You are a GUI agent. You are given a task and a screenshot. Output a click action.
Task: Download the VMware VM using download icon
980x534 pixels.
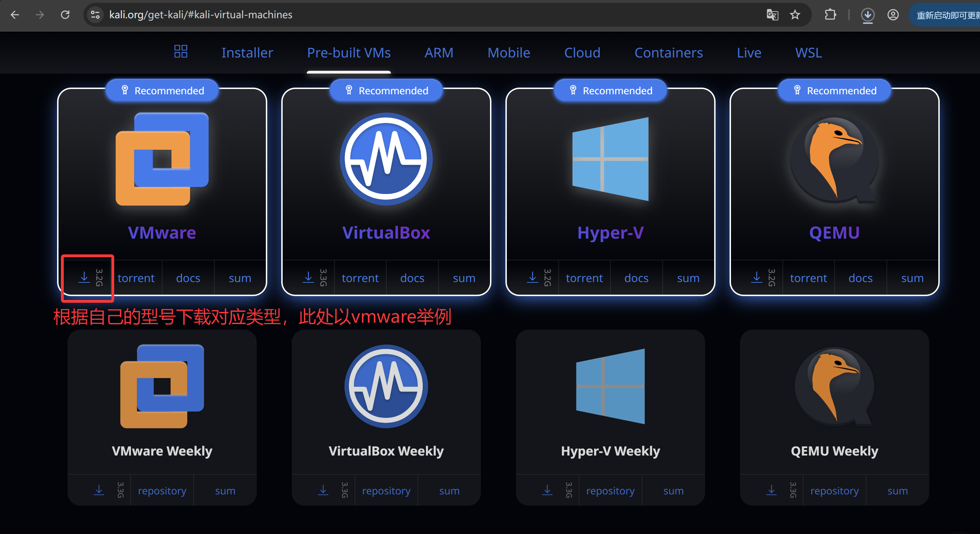click(x=84, y=278)
